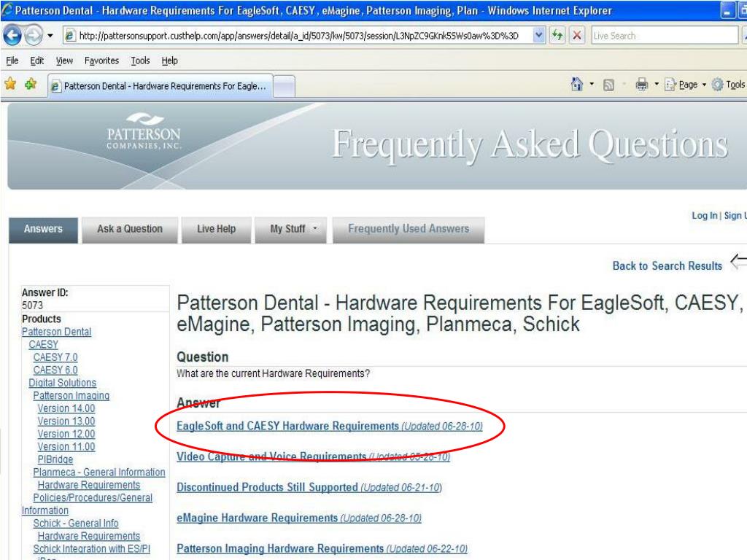Open the recent pages dropdown arrow
The width and height of the screenshot is (747, 560).
pyautogui.click(x=50, y=36)
